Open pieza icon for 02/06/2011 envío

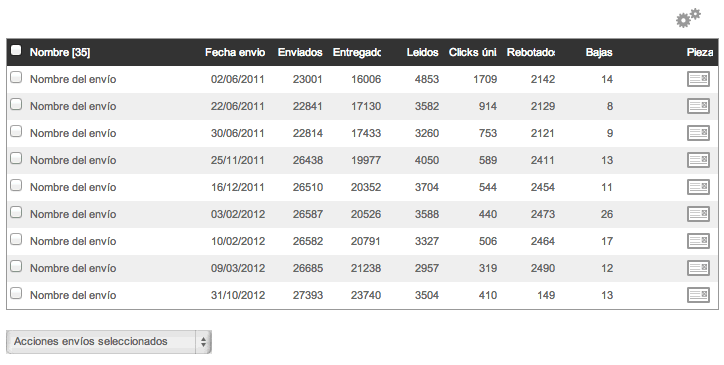coord(698,79)
